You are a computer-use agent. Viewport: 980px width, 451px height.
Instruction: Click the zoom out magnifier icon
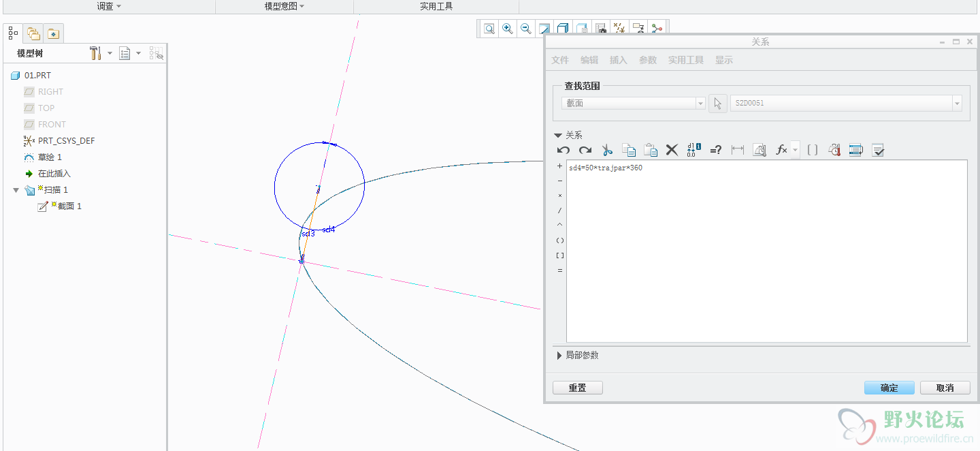(526, 28)
